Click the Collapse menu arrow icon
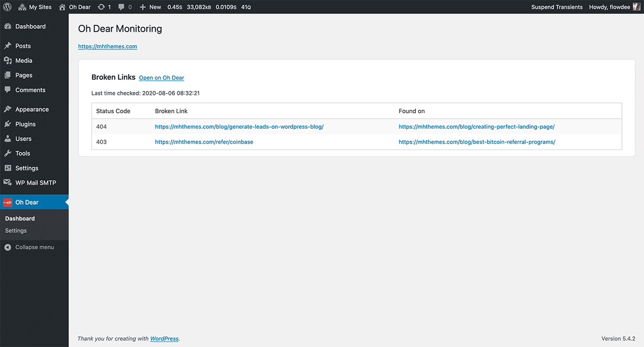This screenshot has width=644, height=347. (8, 247)
